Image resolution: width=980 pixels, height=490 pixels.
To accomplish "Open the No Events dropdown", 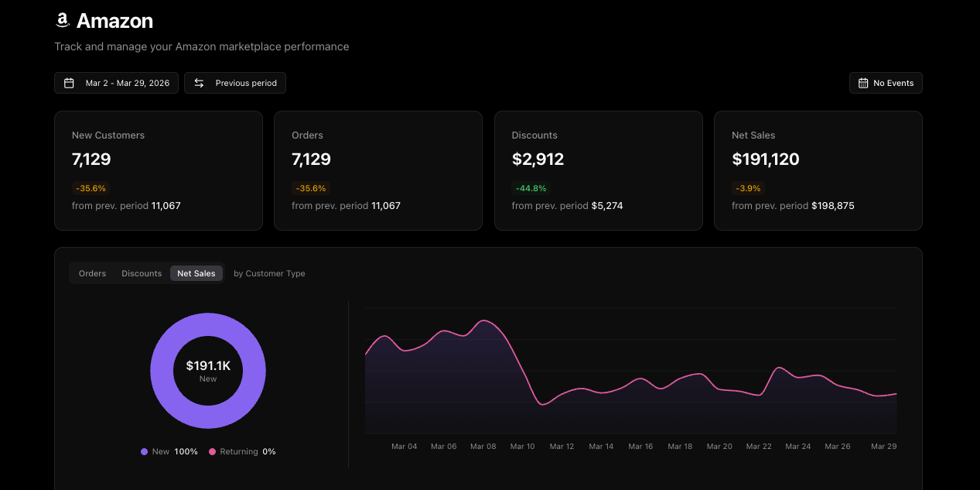I will tap(886, 83).
